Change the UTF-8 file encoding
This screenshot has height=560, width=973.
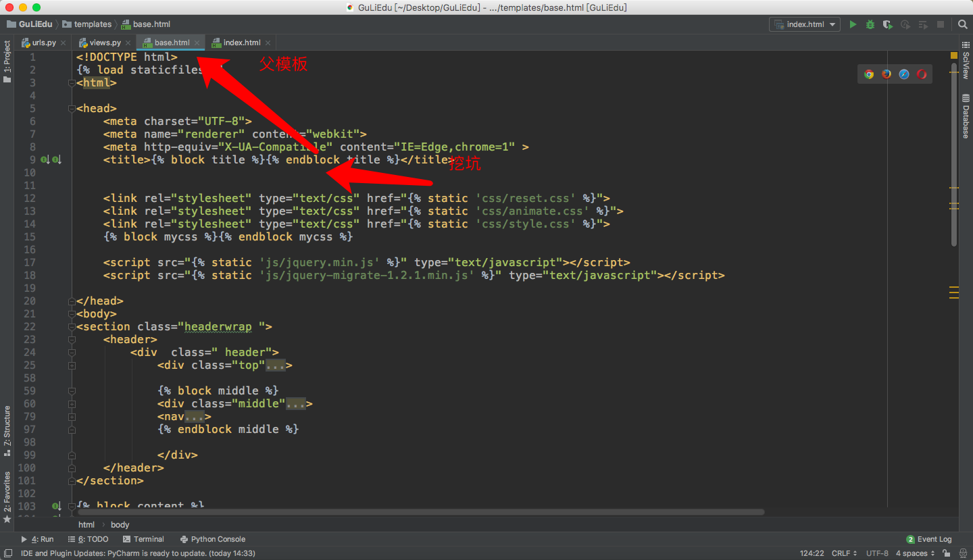pos(877,553)
